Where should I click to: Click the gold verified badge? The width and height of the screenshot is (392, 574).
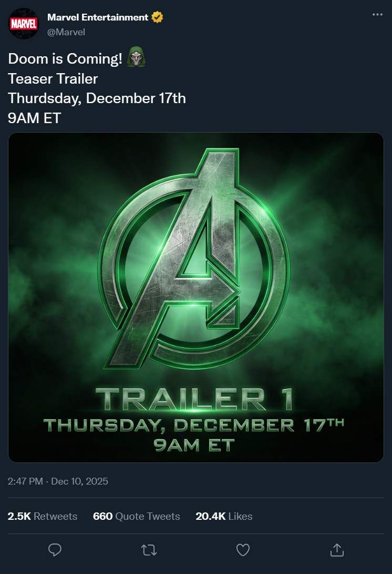coord(157,17)
